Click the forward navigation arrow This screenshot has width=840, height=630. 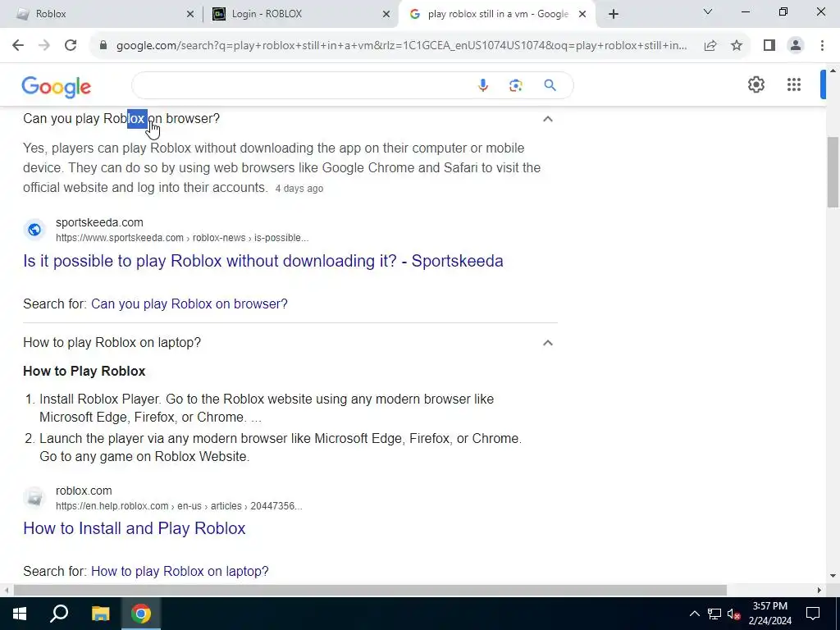44,46
